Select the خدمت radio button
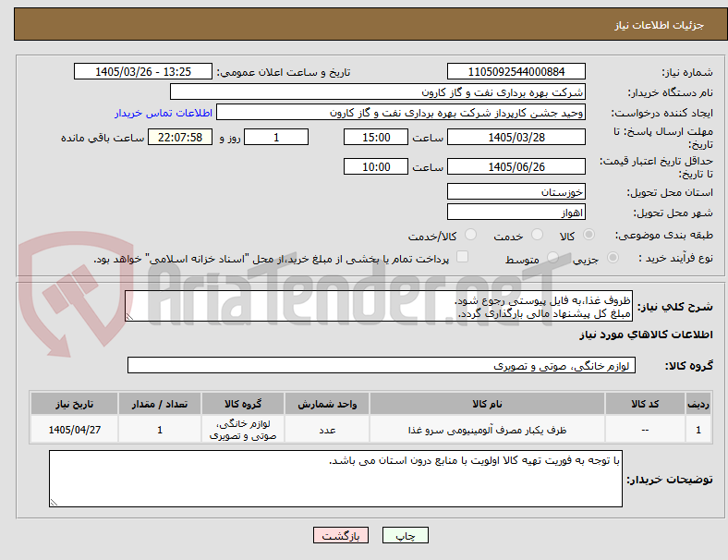This screenshot has width=728, height=560. [537, 235]
